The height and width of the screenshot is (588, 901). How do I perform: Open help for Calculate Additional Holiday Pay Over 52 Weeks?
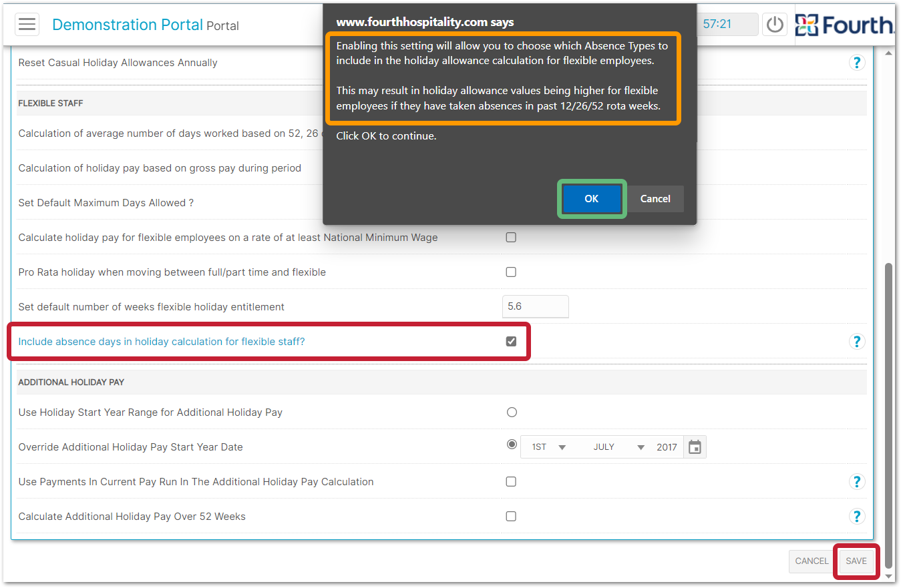click(x=856, y=517)
